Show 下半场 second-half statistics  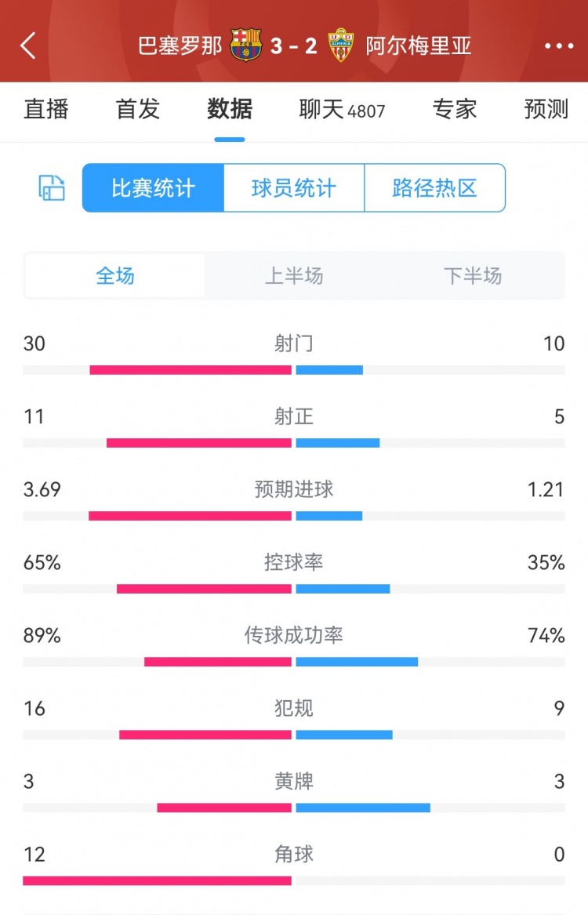[473, 276]
